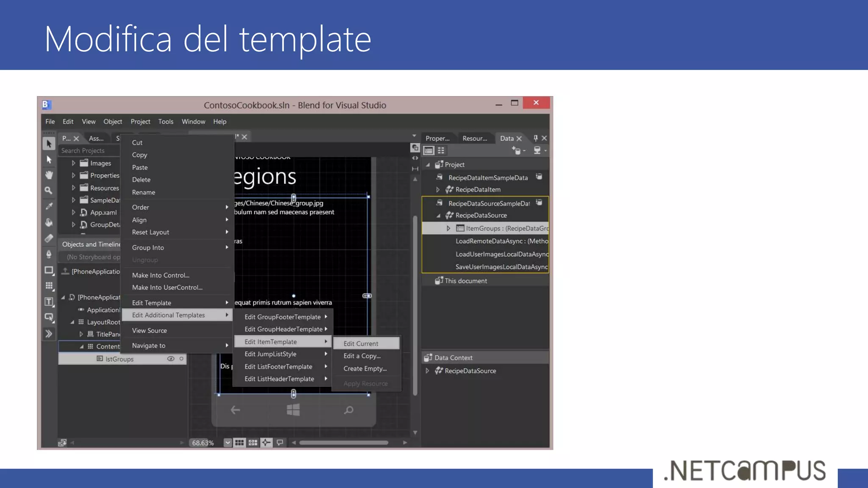Expand the Images folder

(74, 163)
